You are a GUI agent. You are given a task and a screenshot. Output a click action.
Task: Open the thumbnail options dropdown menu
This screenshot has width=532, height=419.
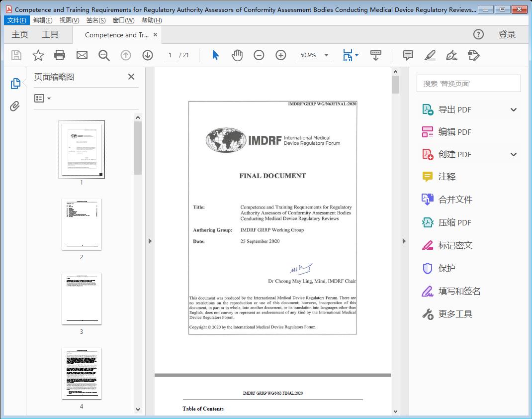pyautogui.click(x=42, y=99)
